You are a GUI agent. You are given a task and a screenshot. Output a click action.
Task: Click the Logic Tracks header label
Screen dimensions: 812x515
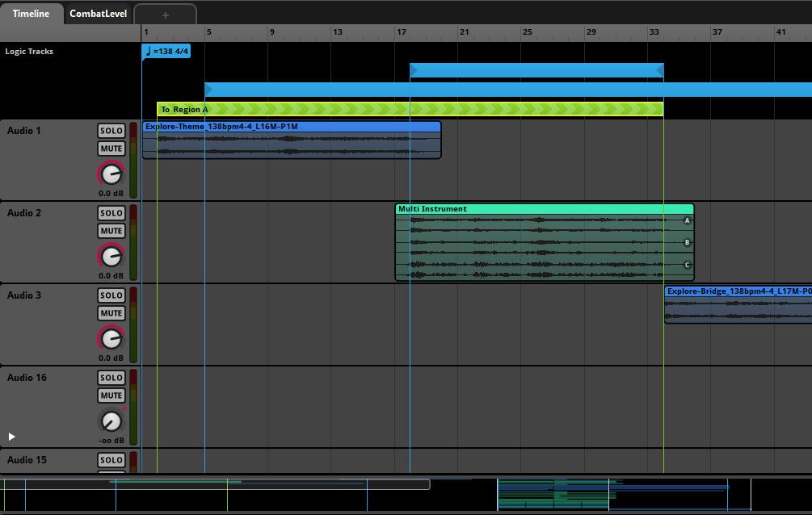click(29, 51)
